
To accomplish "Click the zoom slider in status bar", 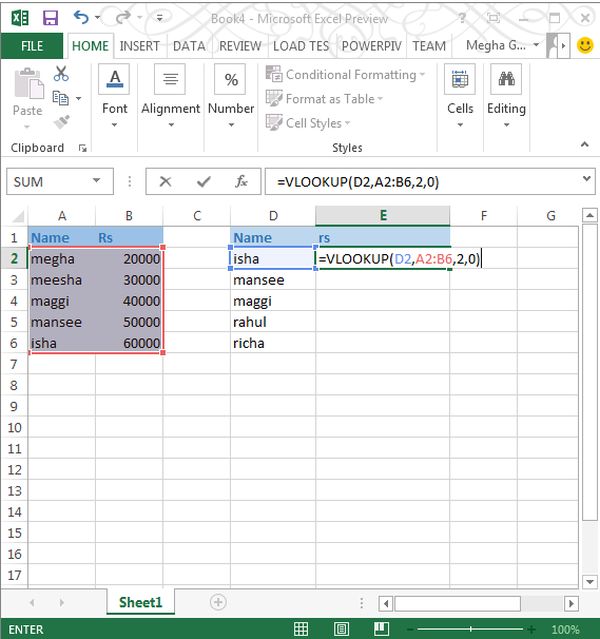I will (x=470, y=630).
